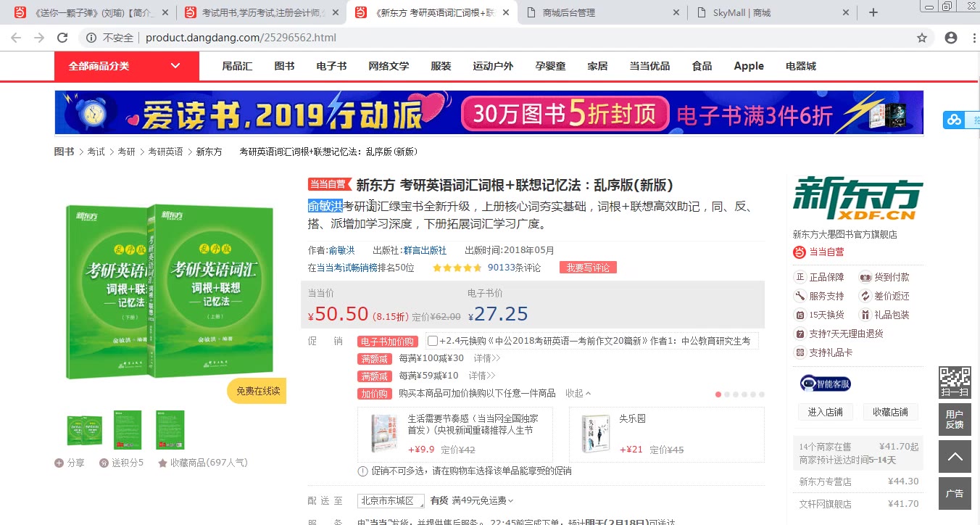The height and width of the screenshot is (525, 980).
Task: Click the address bar URL field
Action: 507,38
